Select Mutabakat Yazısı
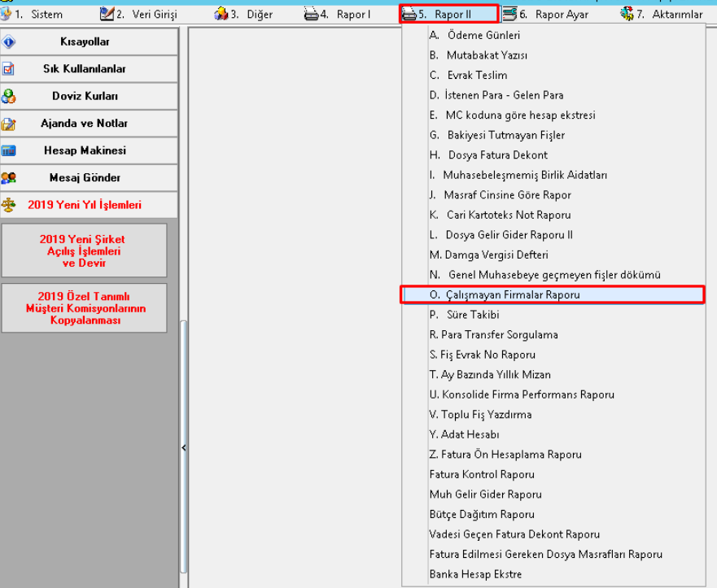The height and width of the screenshot is (588, 717). [553, 55]
